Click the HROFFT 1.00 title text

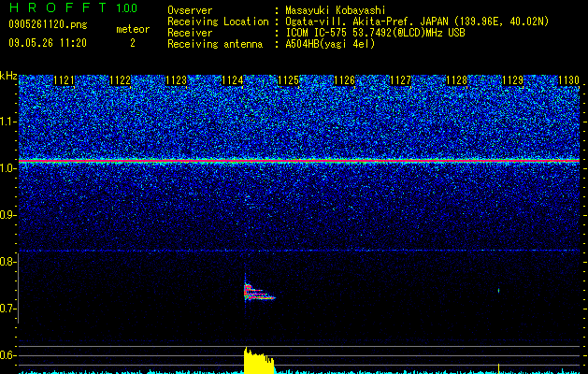coord(73,7)
